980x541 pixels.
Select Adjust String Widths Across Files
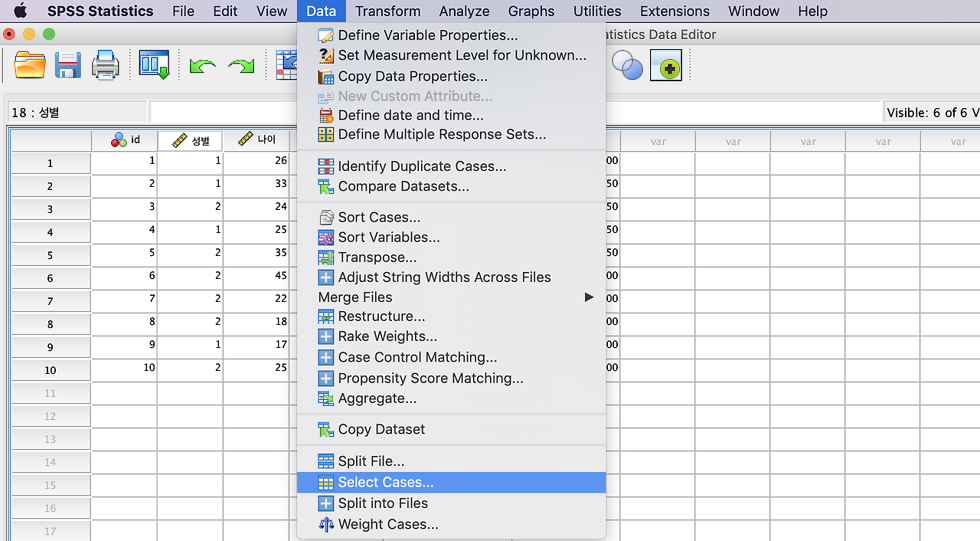[x=452, y=277]
